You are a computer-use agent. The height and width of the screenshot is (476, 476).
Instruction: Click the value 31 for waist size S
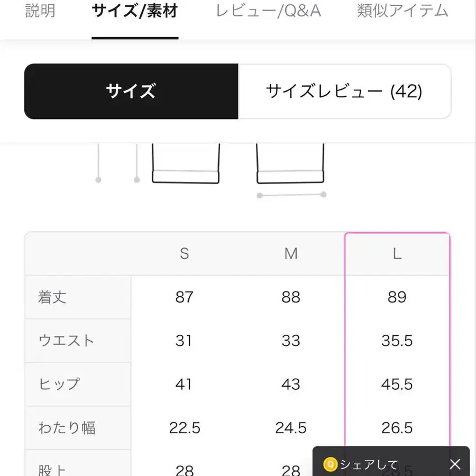184,341
